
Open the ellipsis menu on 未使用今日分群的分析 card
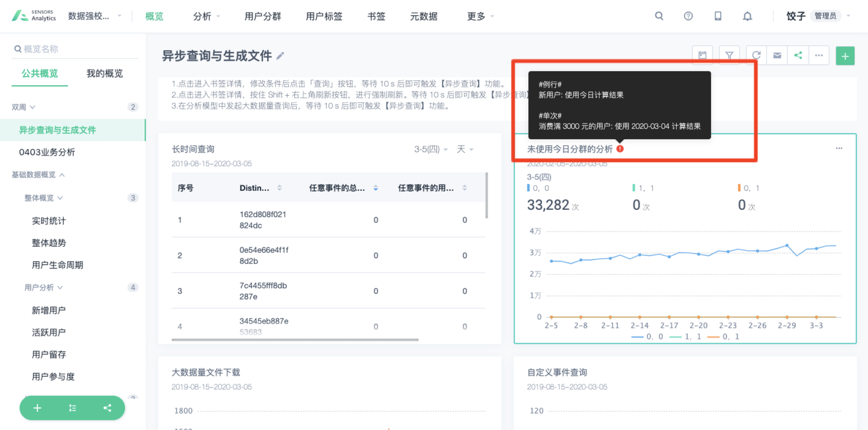[x=839, y=148]
